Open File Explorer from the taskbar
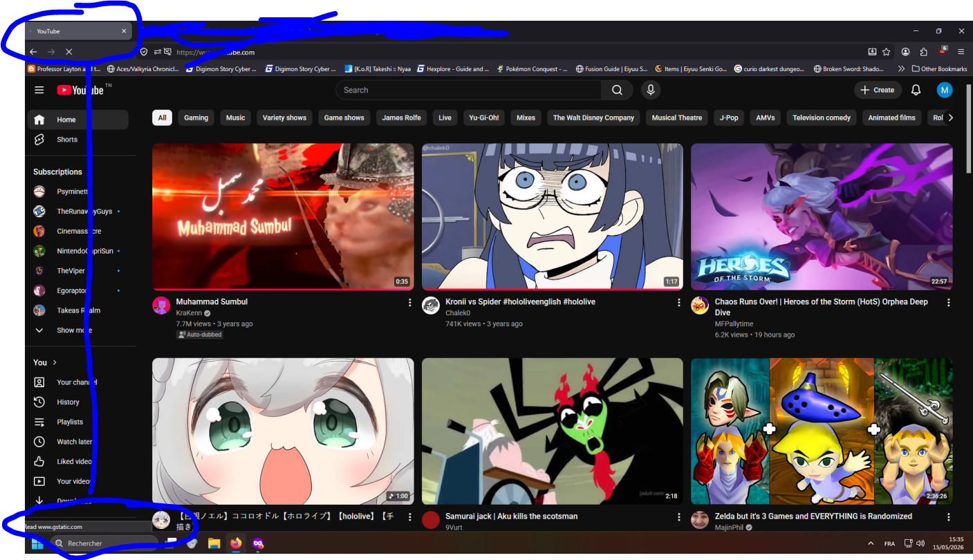 (214, 543)
